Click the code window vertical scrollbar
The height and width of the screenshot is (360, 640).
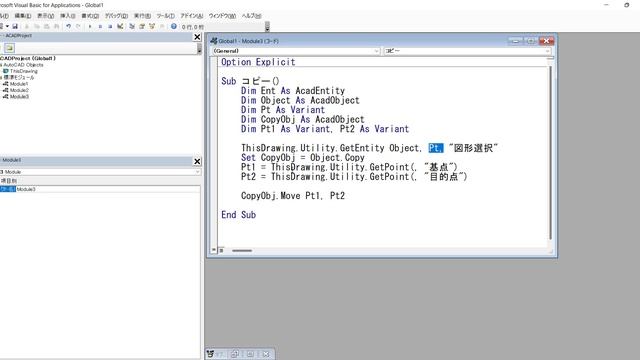(x=551, y=153)
